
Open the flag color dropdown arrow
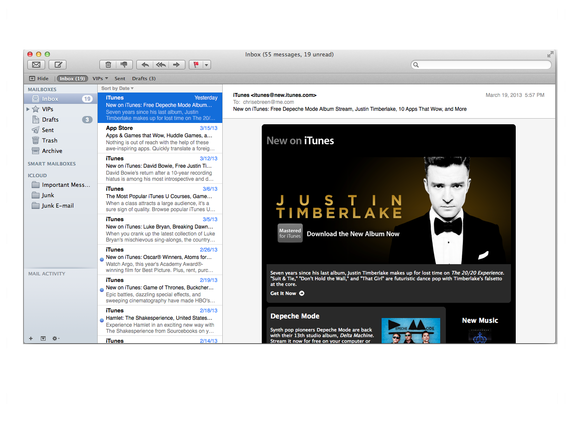pyautogui.click(x=206, y=65)
